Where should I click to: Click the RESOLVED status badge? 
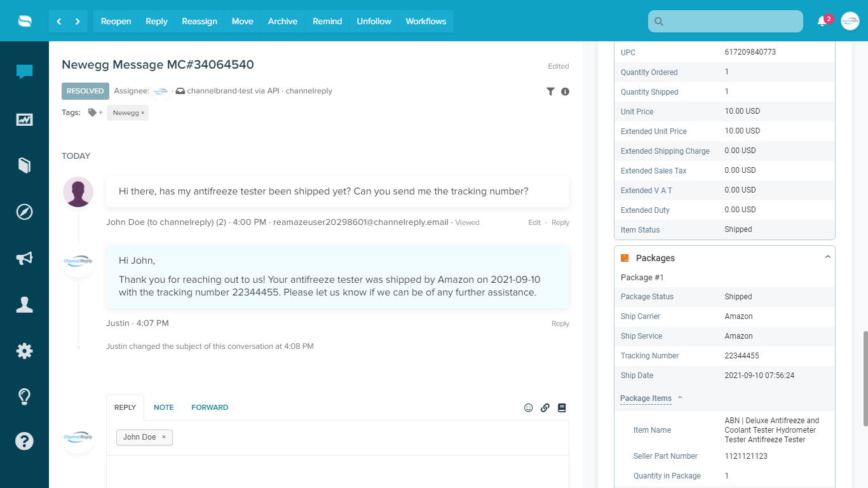pos(85,91)
